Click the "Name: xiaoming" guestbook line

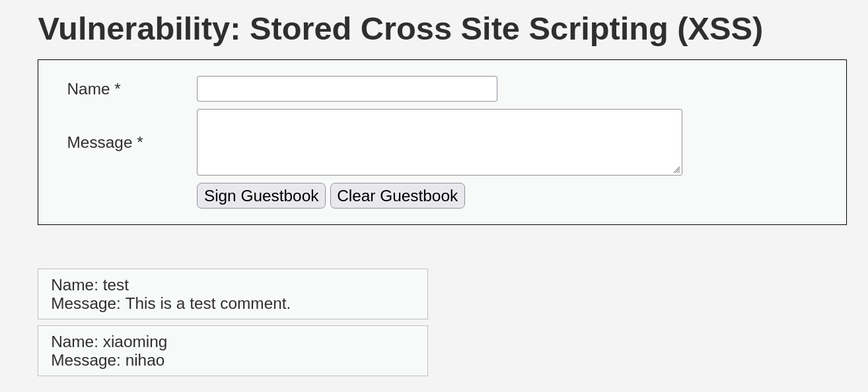click(x=109, y=342)
